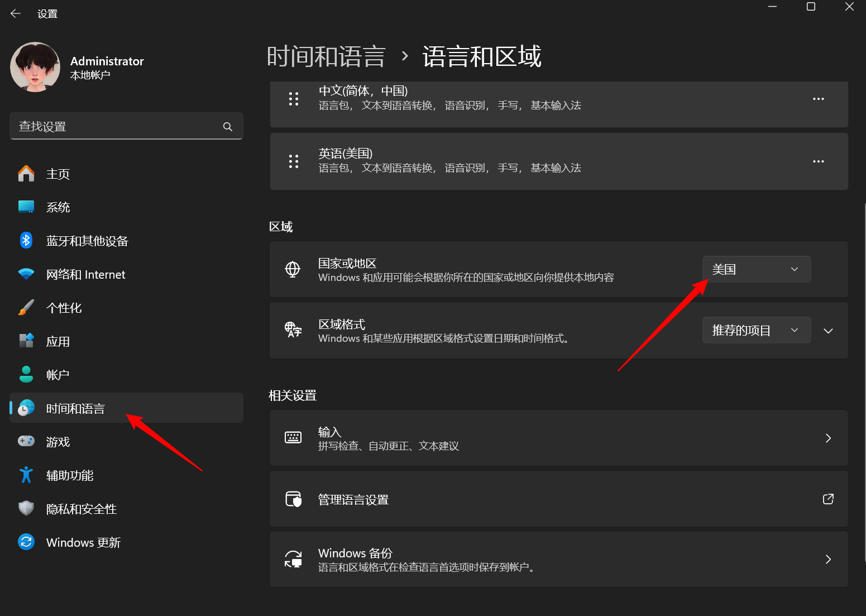Open the 个性化 paintbrush icon
This screenshot has width=866, height=616.
pos(26,308)
